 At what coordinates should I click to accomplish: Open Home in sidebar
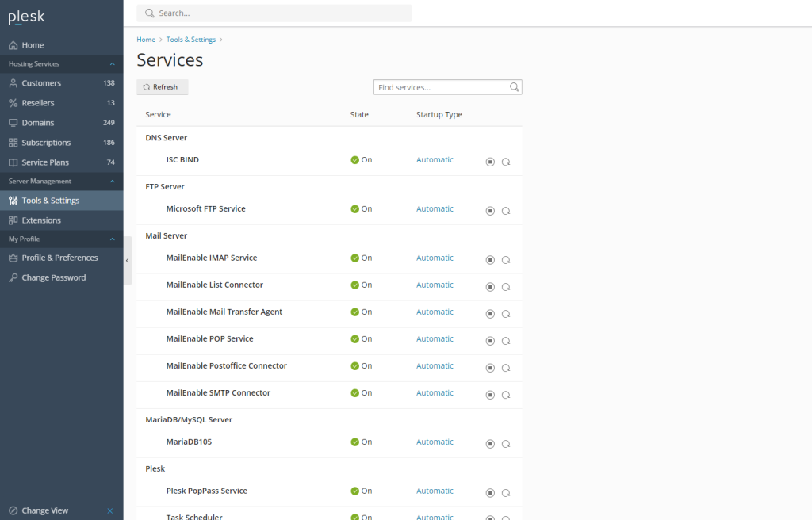(x=62, y=45)
